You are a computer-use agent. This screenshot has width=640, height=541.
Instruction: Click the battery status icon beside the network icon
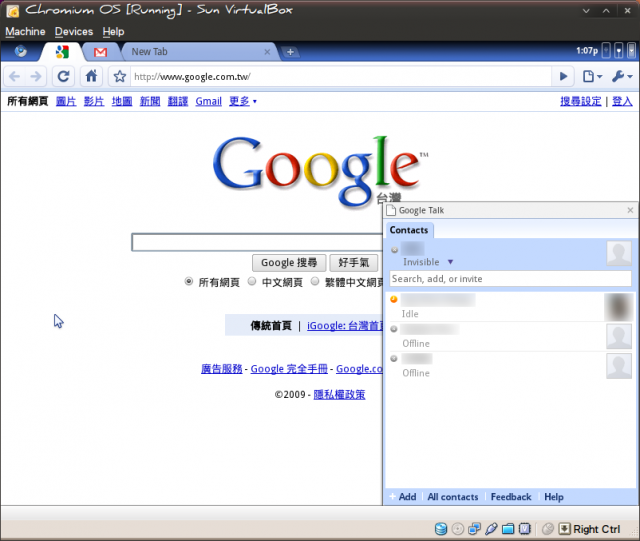[x=619, y=51]
